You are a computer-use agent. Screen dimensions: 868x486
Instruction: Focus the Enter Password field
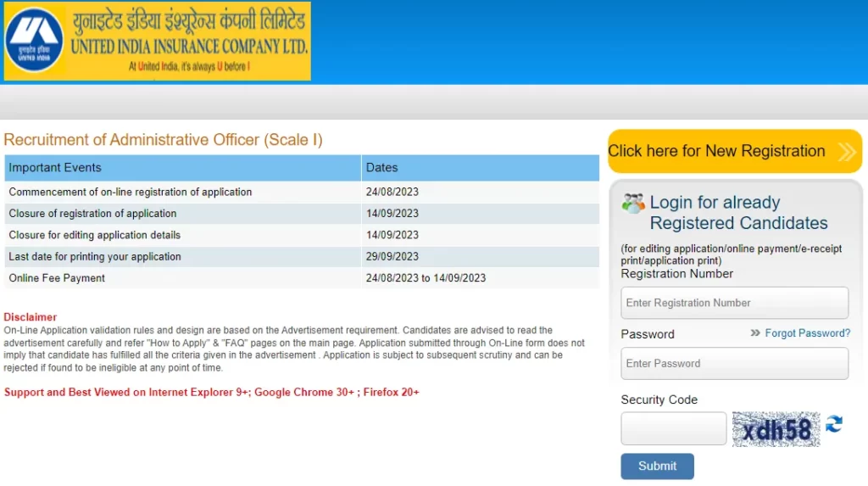(x=735, y=364)
